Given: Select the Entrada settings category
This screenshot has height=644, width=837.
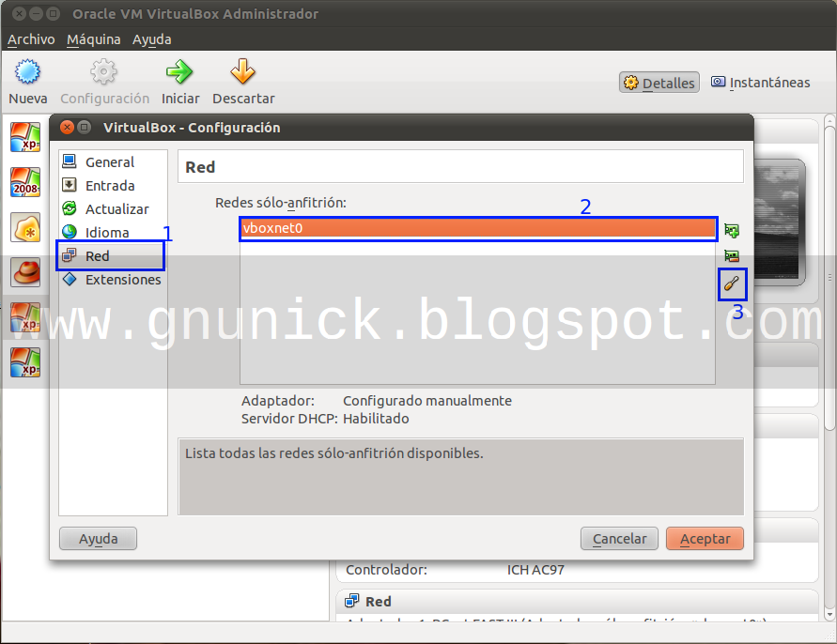Looking at the screenshot, I should [109, 185].
